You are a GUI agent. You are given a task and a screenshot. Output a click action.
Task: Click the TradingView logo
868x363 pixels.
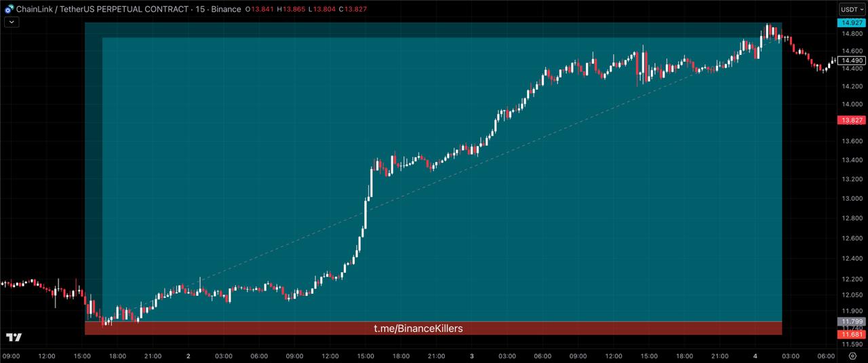(x=14, y=337)
